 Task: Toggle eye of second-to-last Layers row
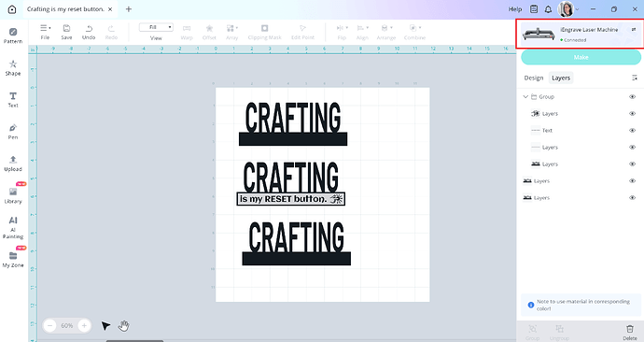pyautogui.click(x=632, y=181)
